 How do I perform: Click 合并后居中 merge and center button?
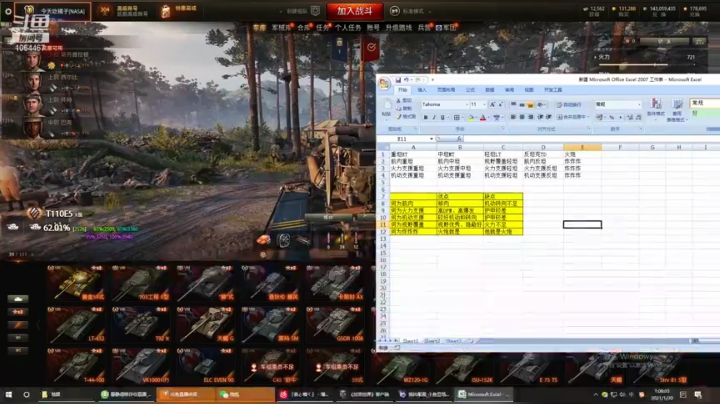point(573,117)
